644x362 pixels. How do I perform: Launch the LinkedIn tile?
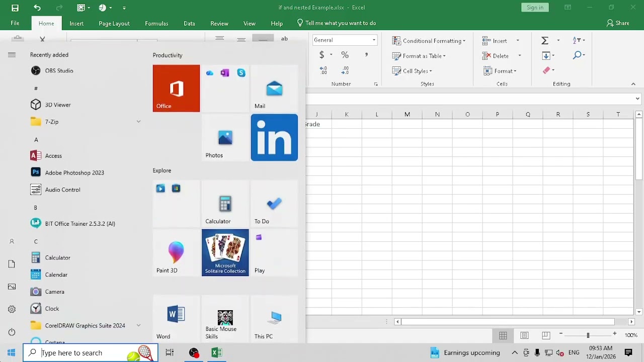click(274, 138)
